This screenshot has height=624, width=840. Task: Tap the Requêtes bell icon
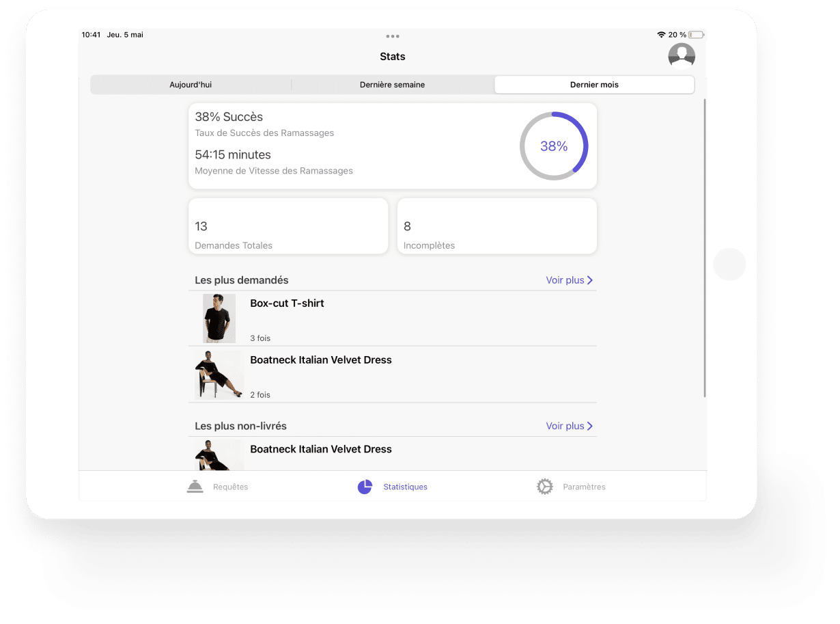(x=195, y=487)
